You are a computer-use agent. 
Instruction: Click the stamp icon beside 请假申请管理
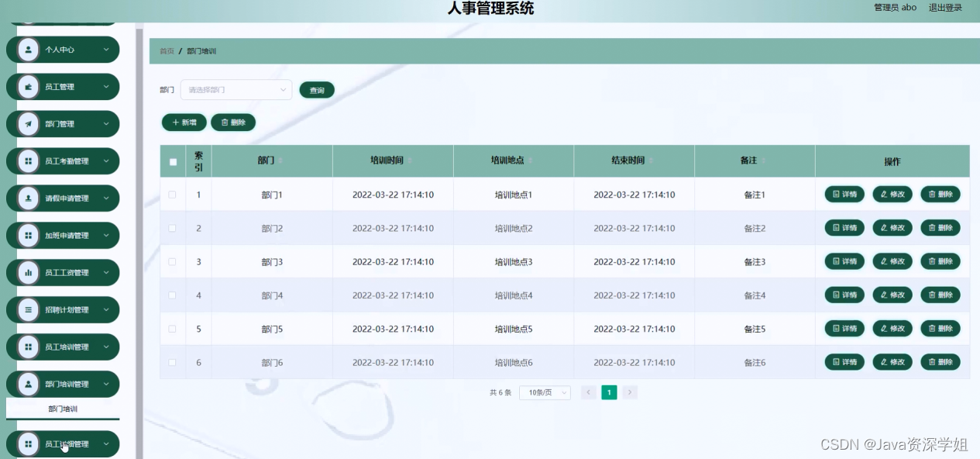29,198
